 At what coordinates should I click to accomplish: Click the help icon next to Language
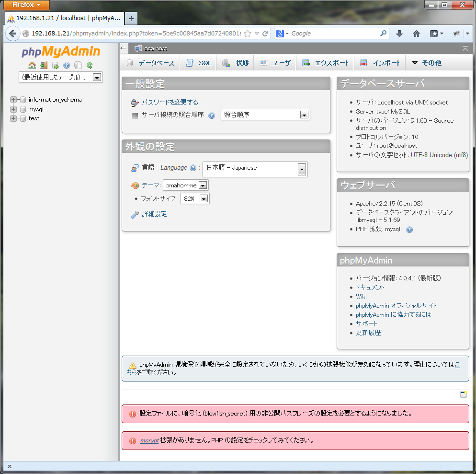(x=193, y=168)
